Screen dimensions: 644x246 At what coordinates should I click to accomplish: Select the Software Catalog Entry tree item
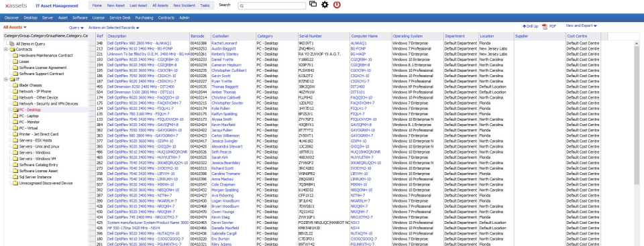[x=39, y=165]
